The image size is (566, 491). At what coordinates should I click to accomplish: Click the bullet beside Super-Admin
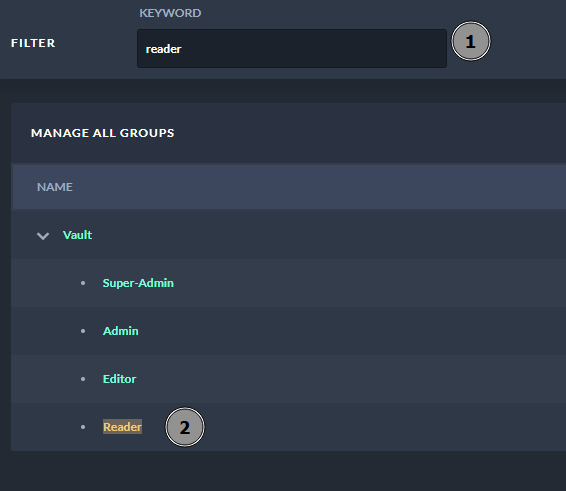(83, 283)
